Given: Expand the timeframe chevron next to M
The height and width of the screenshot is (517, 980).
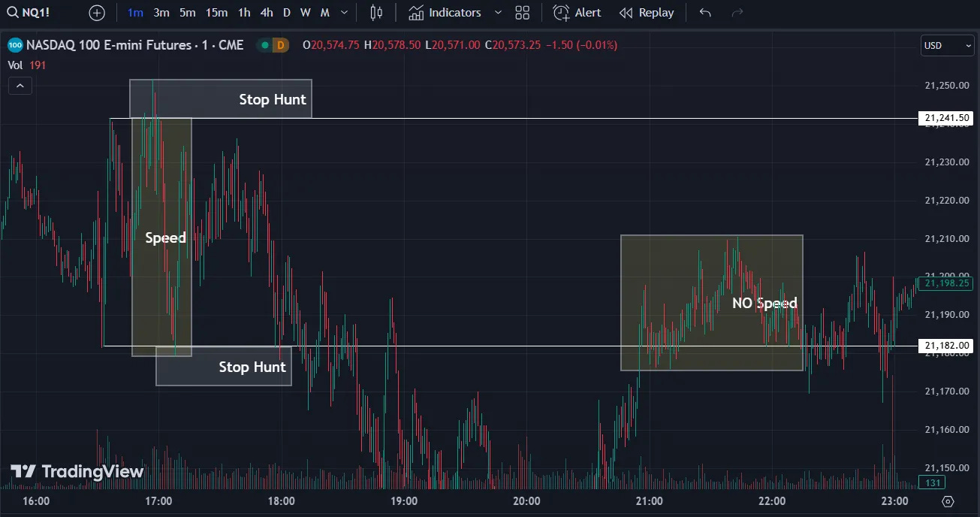Looking at the screenshot, I should [x=343, y=12].
